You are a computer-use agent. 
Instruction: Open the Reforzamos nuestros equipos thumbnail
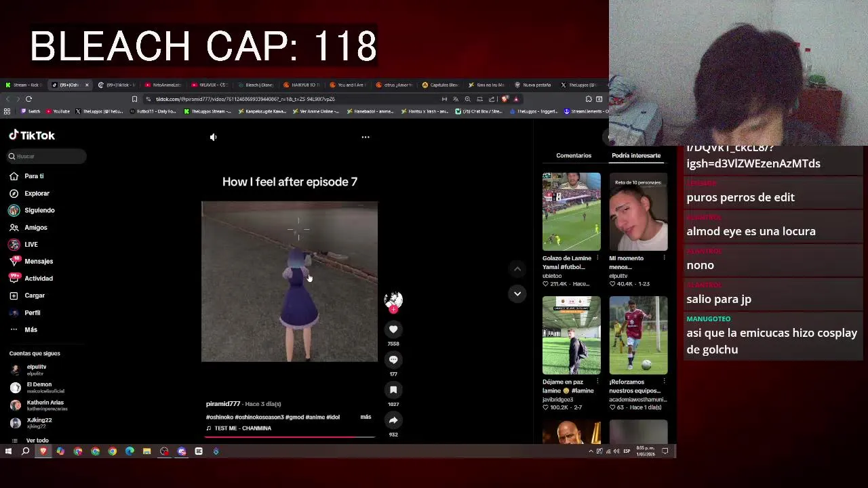tap(638, 335)
